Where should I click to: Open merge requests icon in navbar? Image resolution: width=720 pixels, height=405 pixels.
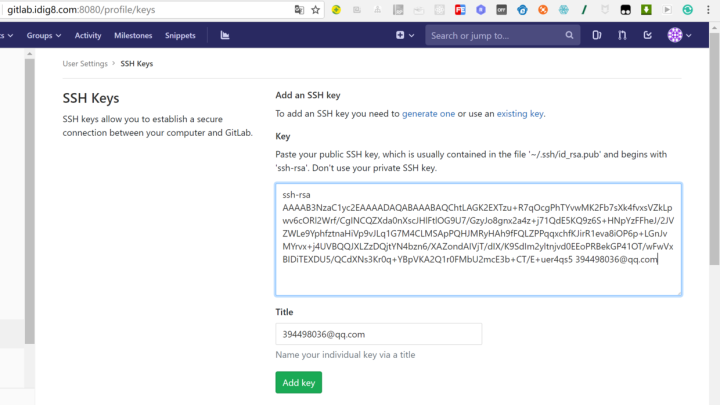click(x=622, y=35)
